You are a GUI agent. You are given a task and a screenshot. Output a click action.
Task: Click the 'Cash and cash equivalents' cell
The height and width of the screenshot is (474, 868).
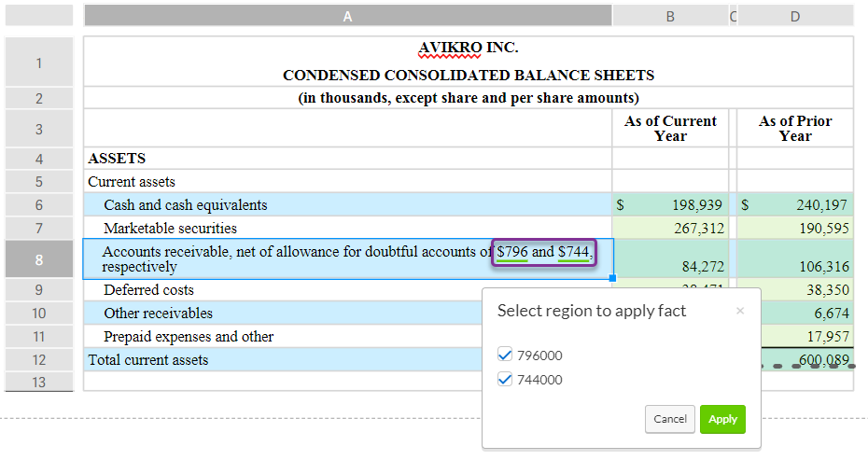click(347, 205)
